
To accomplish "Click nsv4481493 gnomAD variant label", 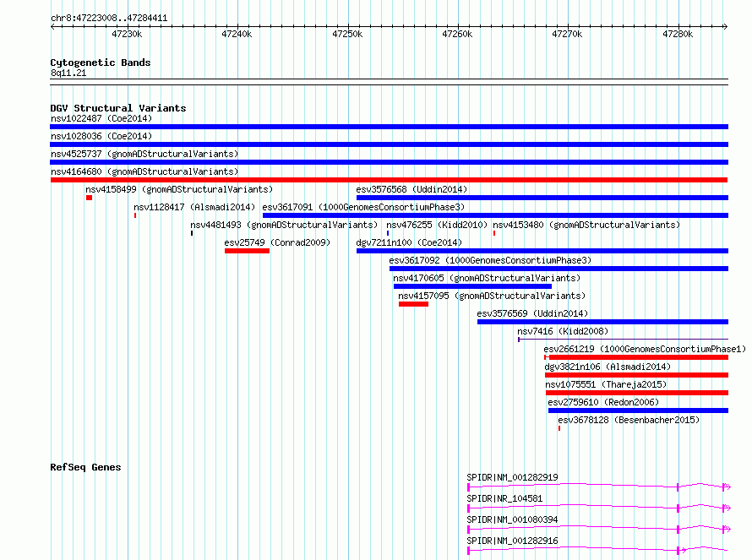I will [284, 225].
